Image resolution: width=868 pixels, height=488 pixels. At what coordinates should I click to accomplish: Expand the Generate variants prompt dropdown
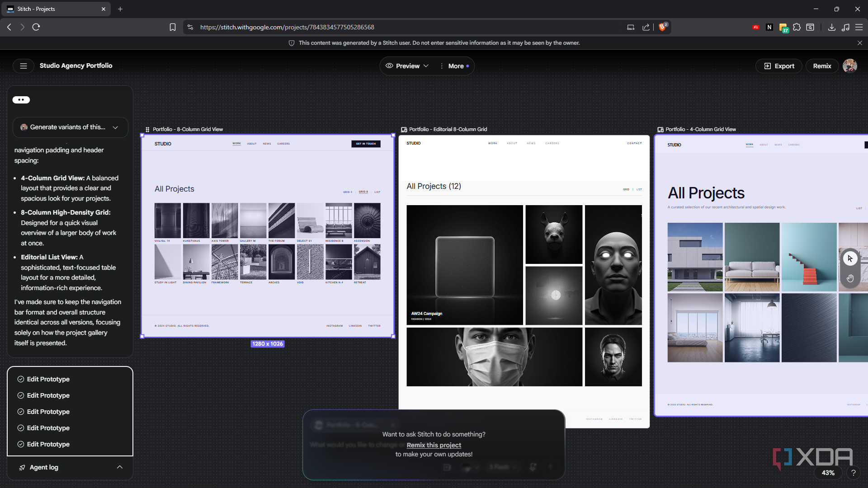[70, 127]
